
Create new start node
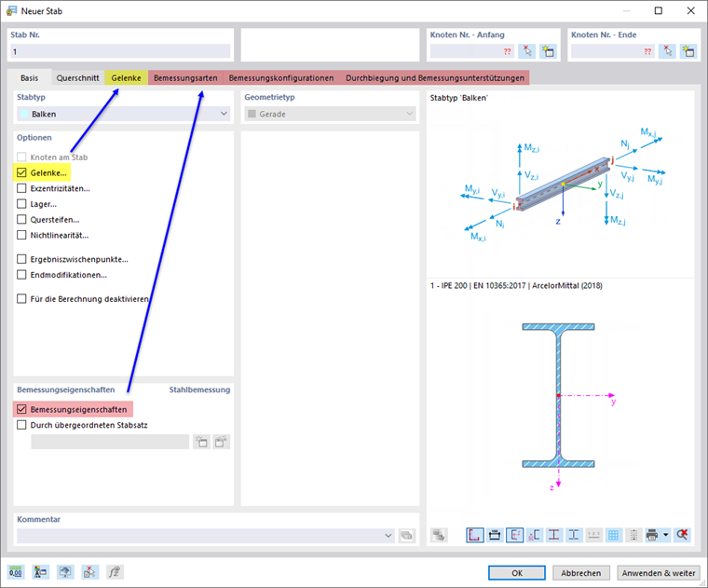[x=548, y=51]
